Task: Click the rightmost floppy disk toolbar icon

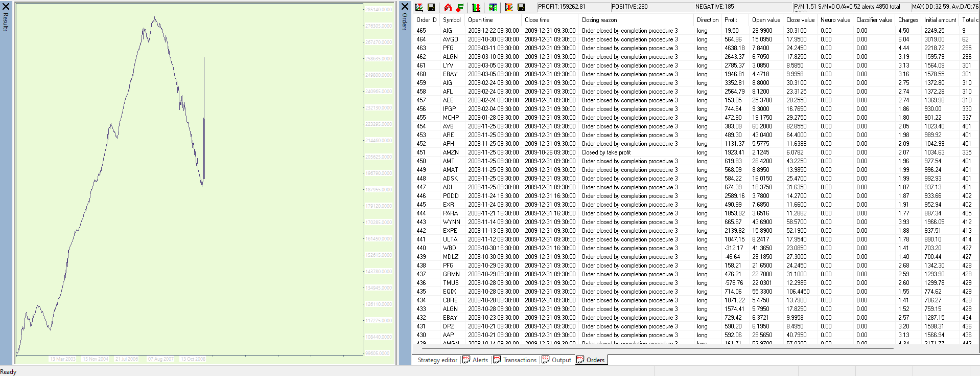Action: [x=521, y=7]
